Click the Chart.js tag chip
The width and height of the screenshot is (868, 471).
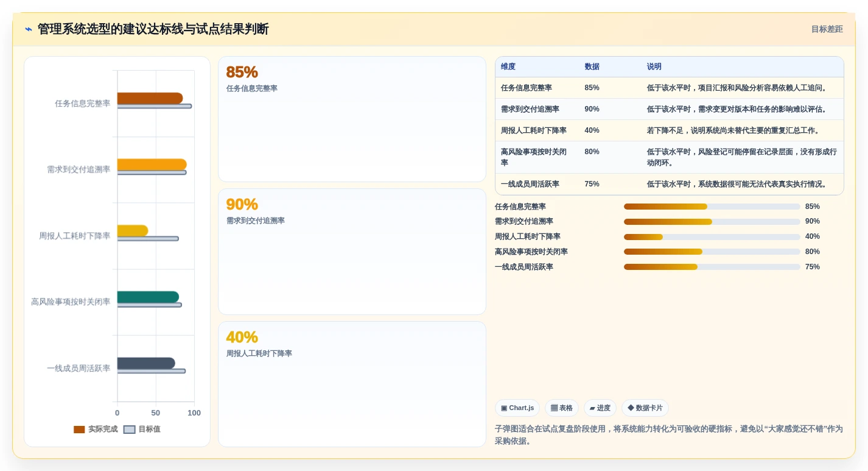517,408
